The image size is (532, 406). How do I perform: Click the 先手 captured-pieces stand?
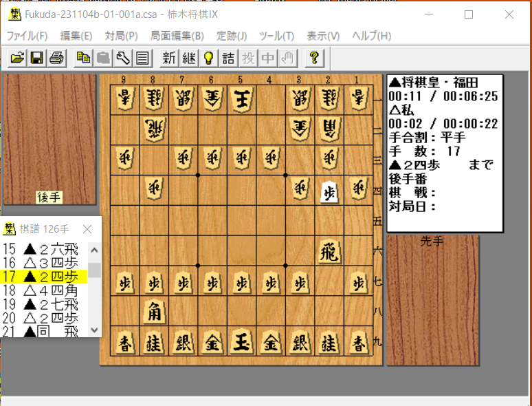[432, 300]
